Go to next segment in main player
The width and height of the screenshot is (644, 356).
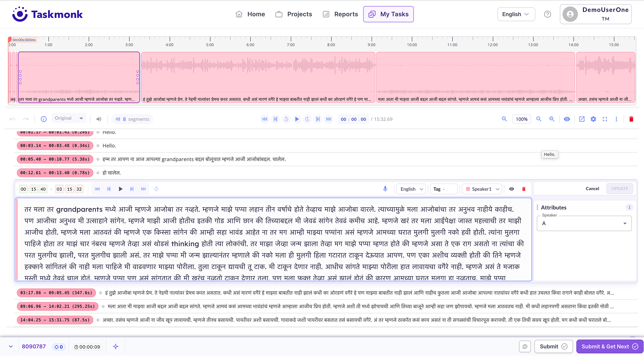[318, 119]
